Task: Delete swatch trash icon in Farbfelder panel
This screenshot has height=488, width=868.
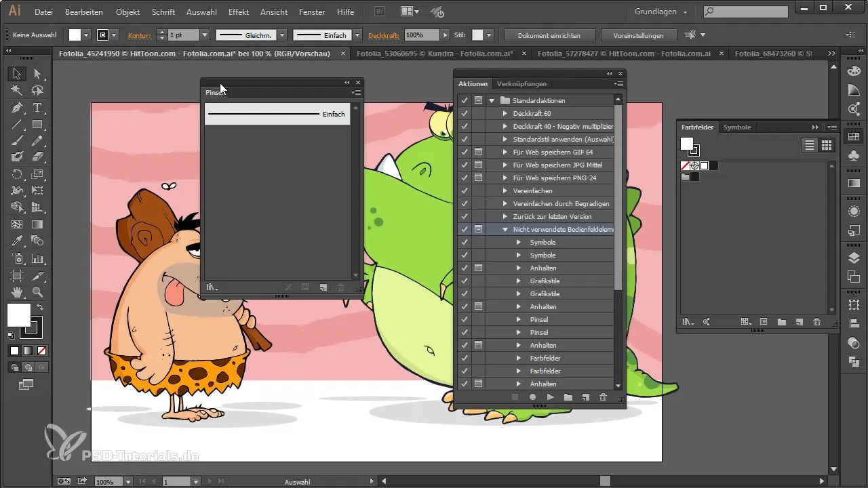Action: point(816,322)
